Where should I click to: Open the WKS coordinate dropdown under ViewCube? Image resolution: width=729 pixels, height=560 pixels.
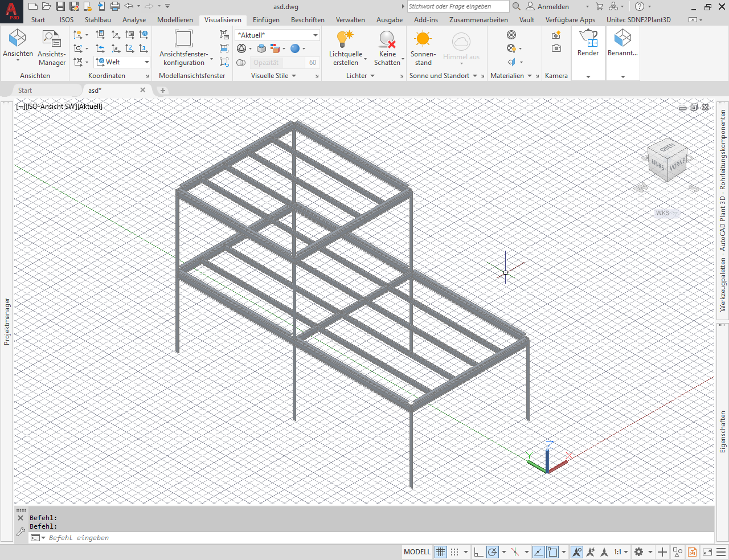[x=666, y=213]
